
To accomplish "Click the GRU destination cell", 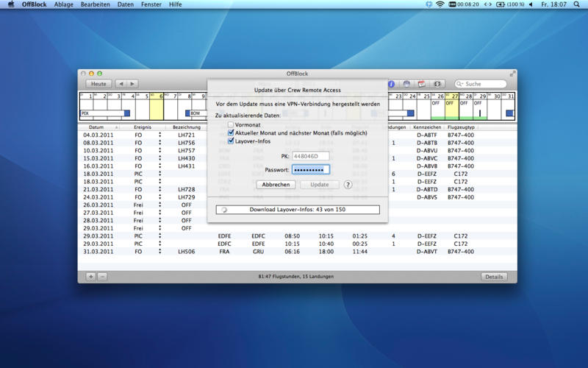I will 258,252.
